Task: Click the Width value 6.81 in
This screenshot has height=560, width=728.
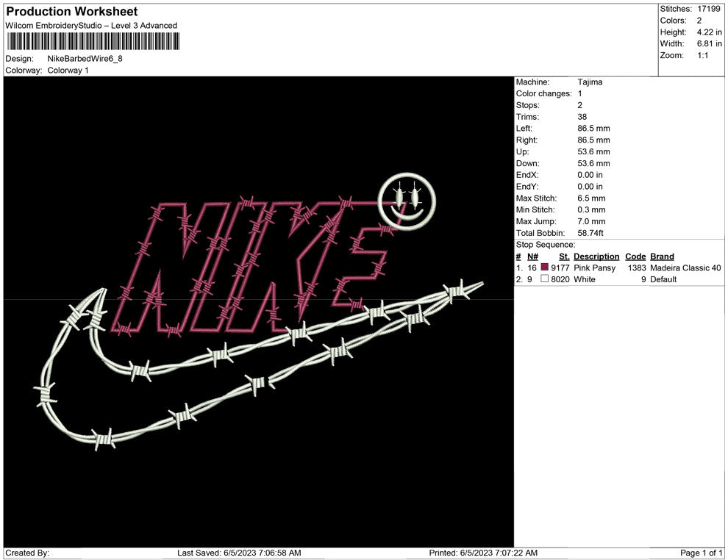Action: pyautogui.click(x=709, y=43)
